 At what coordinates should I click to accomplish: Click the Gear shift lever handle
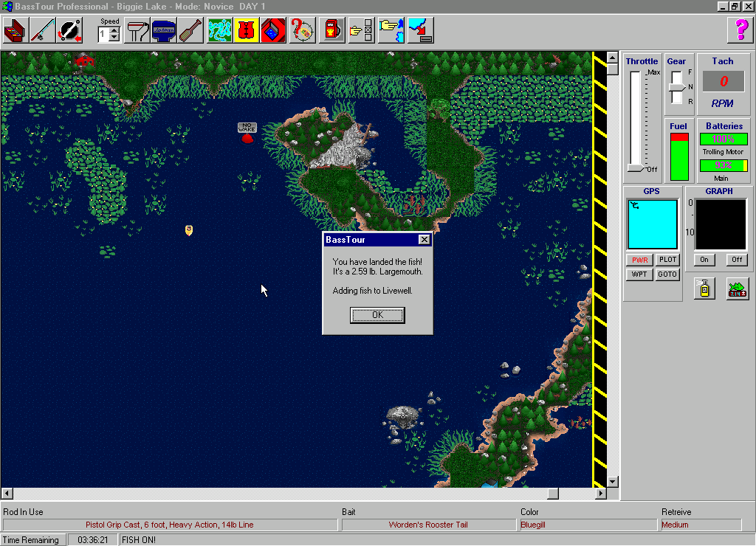(677, 87)
